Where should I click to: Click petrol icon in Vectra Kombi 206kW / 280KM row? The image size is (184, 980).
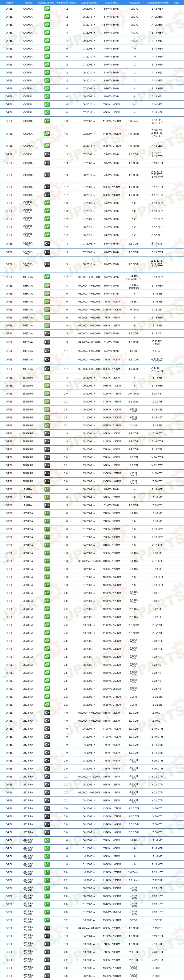[x=47, y=912]
